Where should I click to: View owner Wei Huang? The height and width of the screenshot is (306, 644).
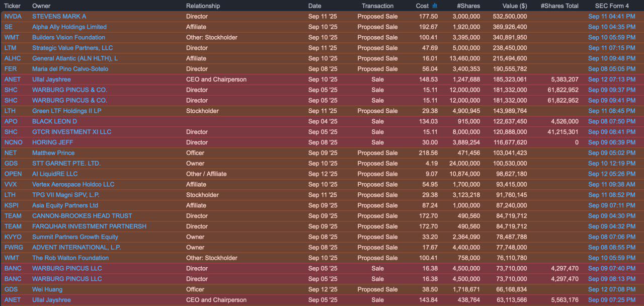(47, 289)
